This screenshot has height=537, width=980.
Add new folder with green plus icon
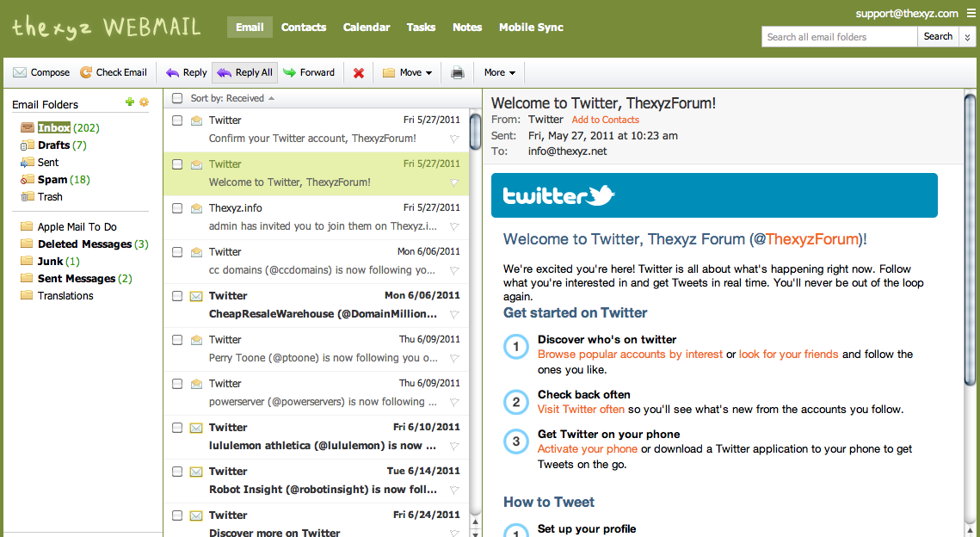130,102
